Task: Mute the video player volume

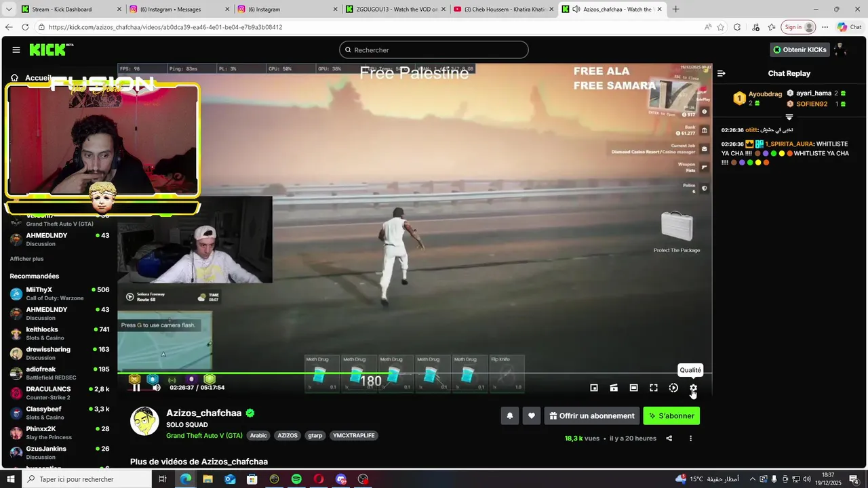Action: click(x=156, y=388)
